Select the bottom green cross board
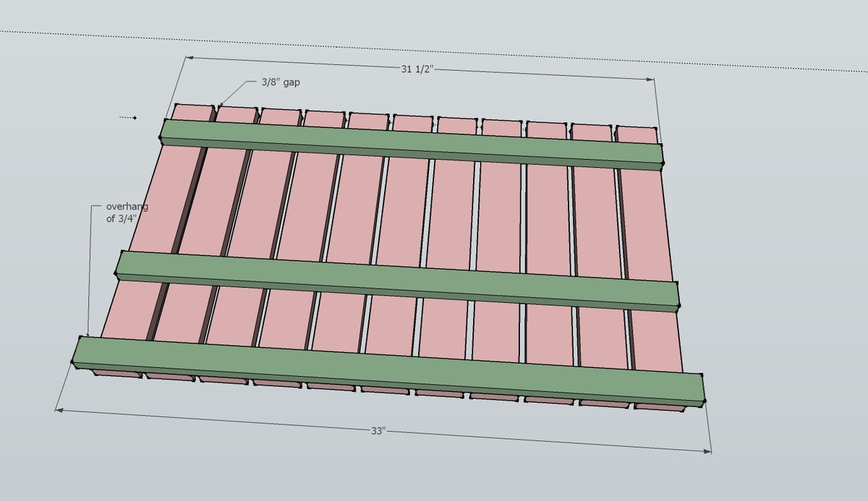The height and width of the screenshot is (501, 868). (388, 370)
